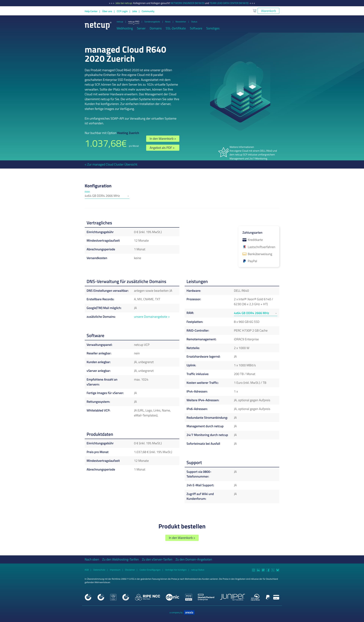Click the Hewlett Packard Enterprise logo
Viewport: 364px width, 622px height.
(206, 597)
